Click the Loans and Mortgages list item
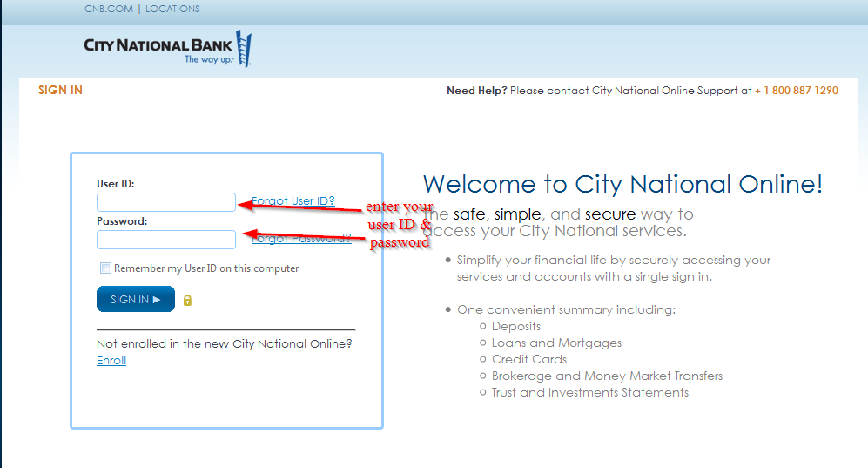Image resolution: width=868 pixels, height=468 pixels. [x=556, y=343]
